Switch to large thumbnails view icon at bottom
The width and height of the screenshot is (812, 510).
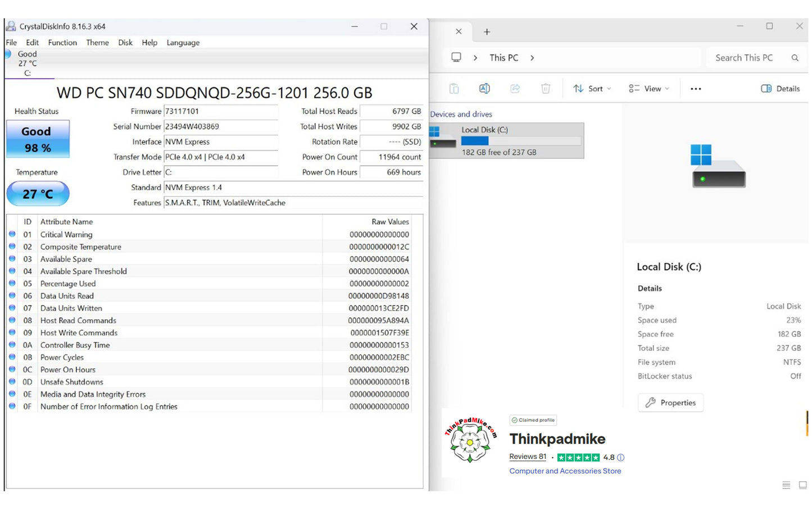802,485
